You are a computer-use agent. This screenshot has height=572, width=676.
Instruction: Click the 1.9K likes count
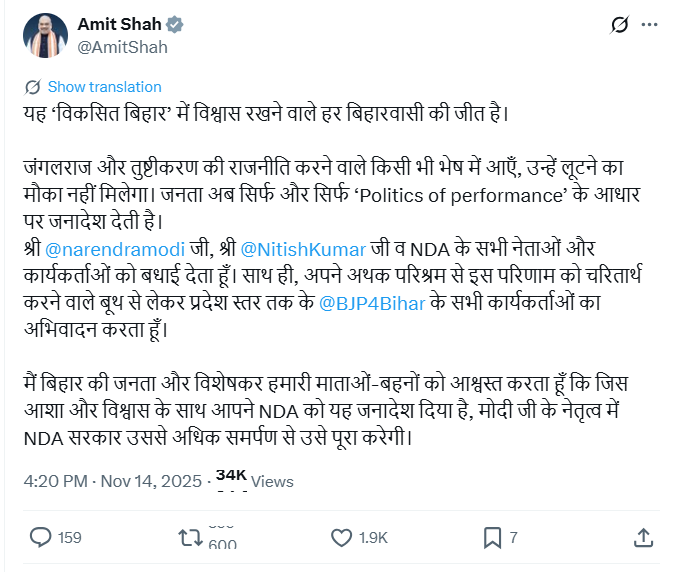373,538
